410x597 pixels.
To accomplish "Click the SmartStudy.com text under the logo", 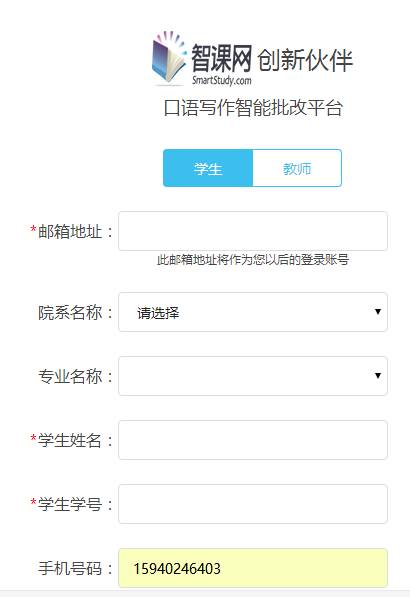I will coord(222,80).
